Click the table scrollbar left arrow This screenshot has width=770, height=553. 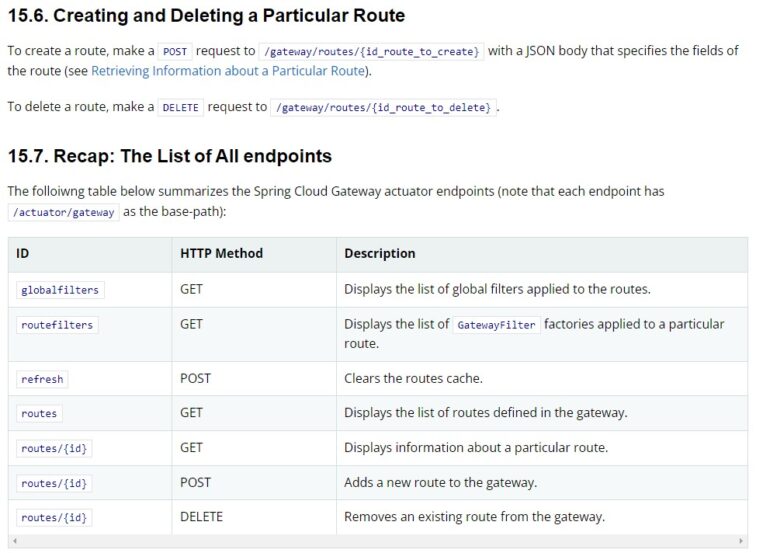[15, 541]
